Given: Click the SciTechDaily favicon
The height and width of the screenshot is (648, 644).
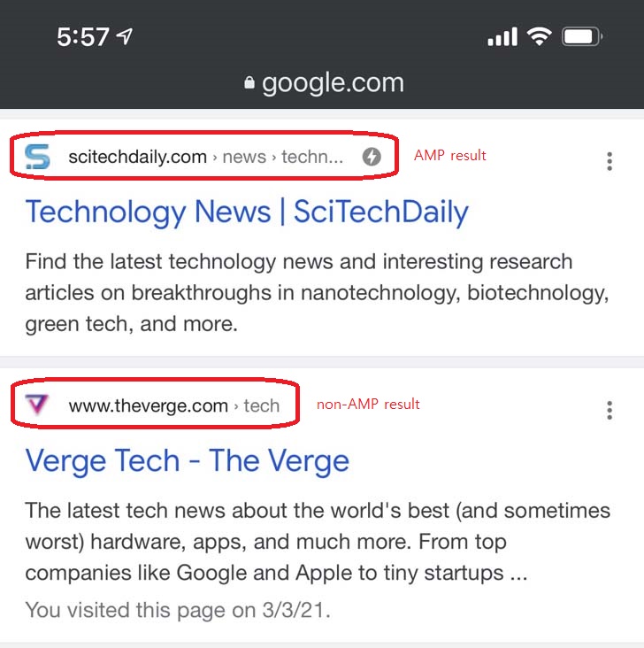Looking at the screenshot, I should click(x=38, y=158).
